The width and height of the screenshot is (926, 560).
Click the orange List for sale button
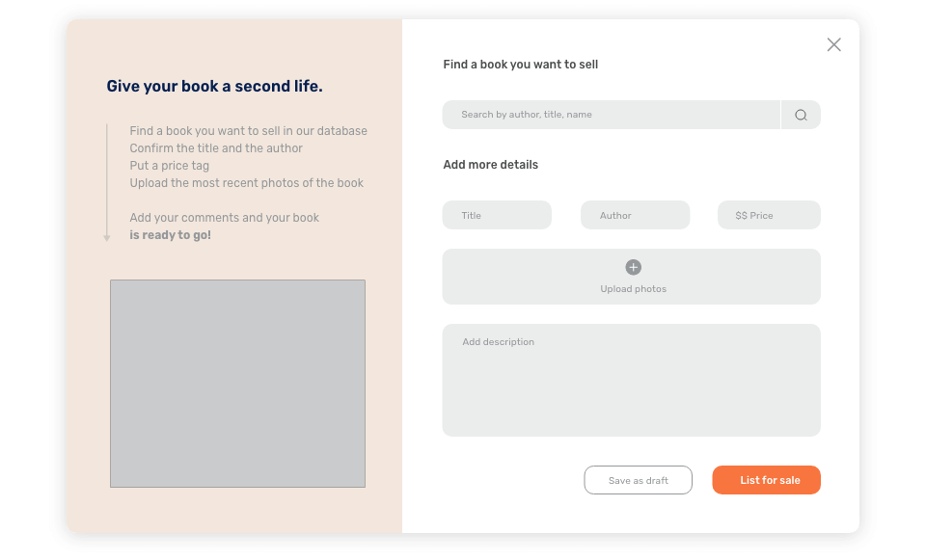tap(766, 480)
